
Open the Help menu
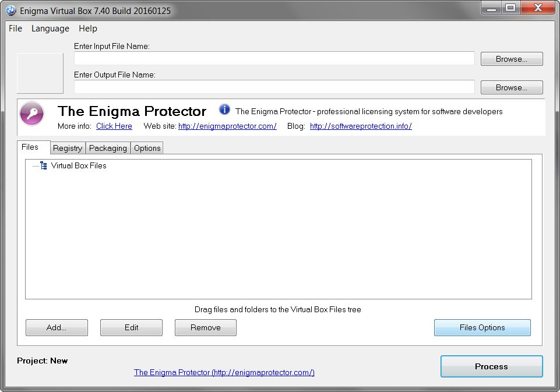(x=88, y=29)
